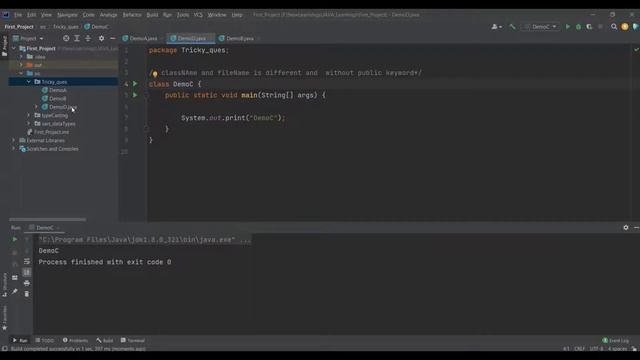Click Tricky_ques breadcrumb in navigation bar
Image resolution: width=640 pixels, height=360 pixels.
tap(66, 27)
